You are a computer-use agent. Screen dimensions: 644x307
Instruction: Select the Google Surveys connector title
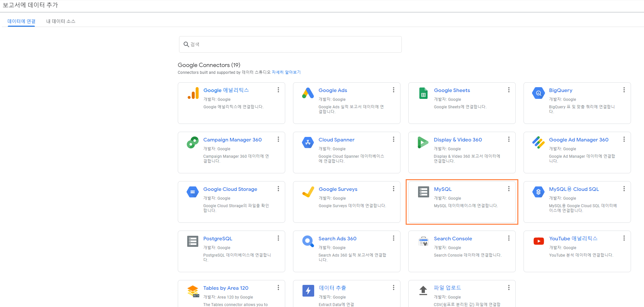point(338,189)
